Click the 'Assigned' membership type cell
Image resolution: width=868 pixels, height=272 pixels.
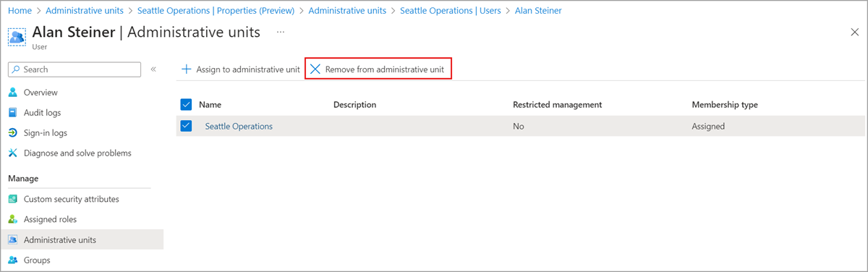pyautogui.click(x=708, y=126)
